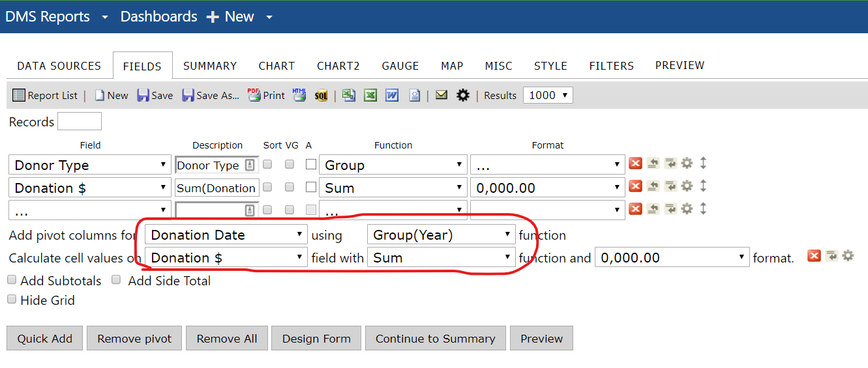Click the envelope email icon

[441, 95]
